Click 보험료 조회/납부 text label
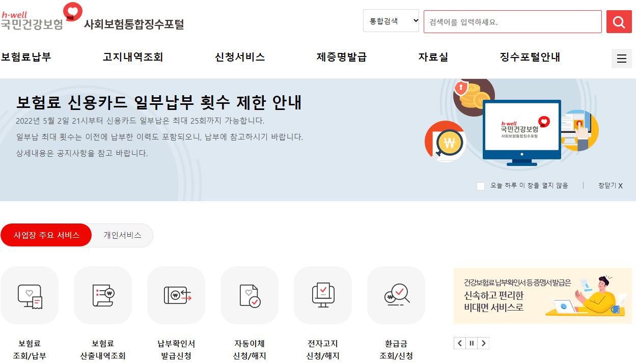The width and height of the screenshot is (636, 364). pos(30,350)
